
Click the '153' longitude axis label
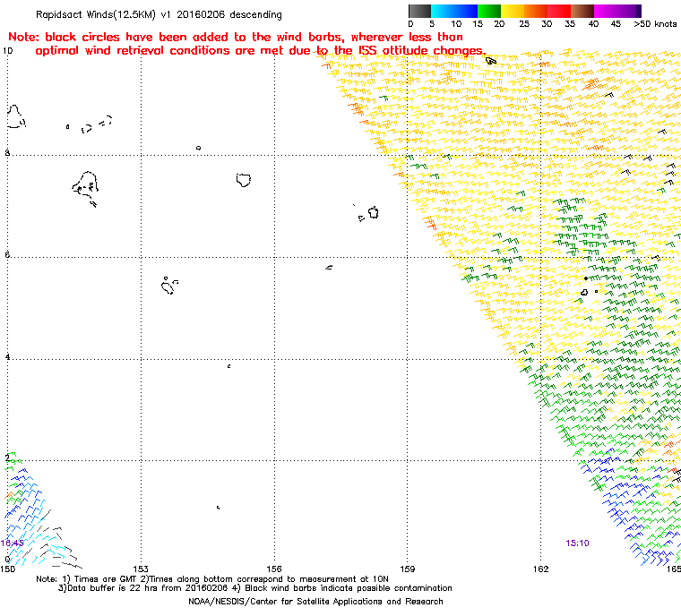click(x=141, y=569)
